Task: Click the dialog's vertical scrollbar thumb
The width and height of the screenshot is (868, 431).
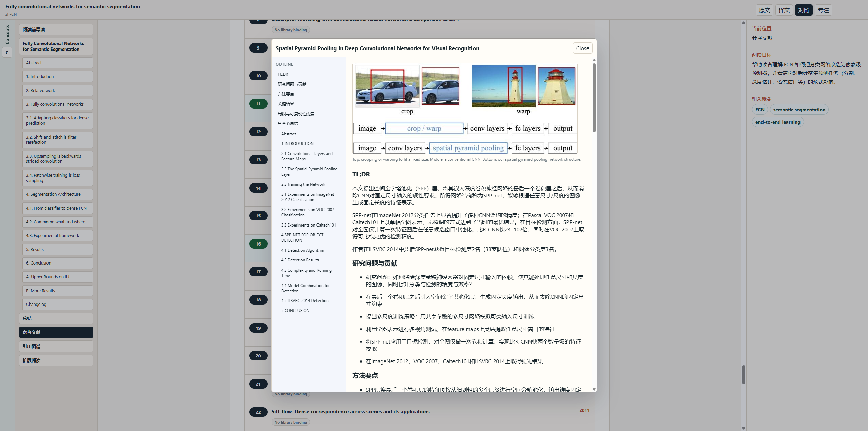Action: [x=594, y=98]
